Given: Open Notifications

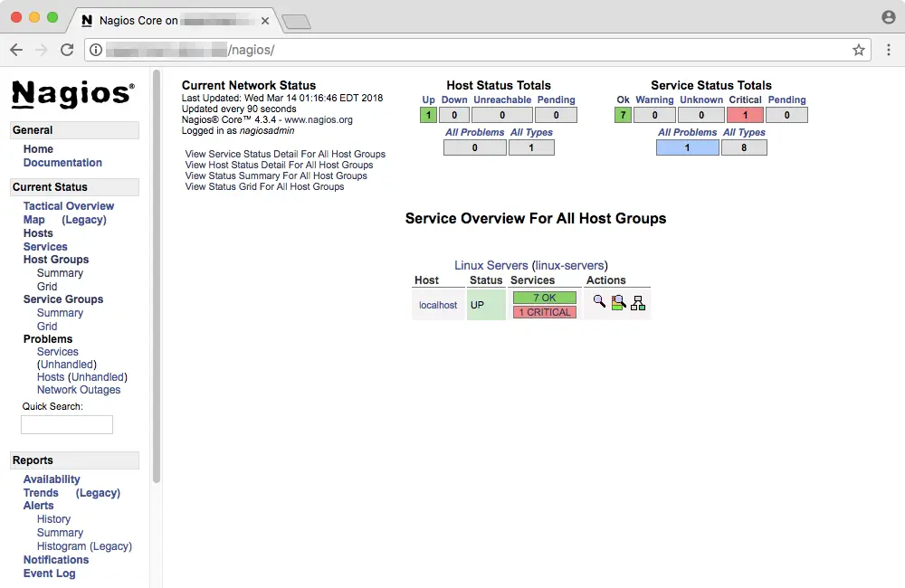Looking at the screenshot, I should [56, 560].
